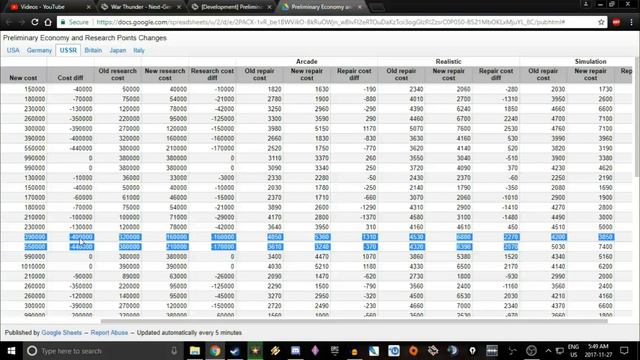The width and height of the screenshot is (640, 360).
Task: Click the microphone icon in taskbar search
Action: point(174,351)
